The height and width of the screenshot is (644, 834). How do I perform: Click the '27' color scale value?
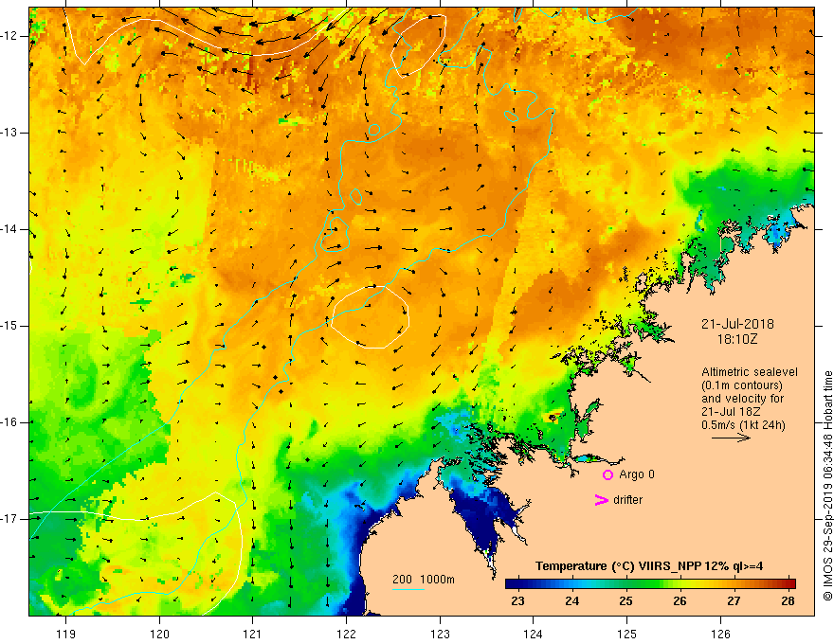734,601
